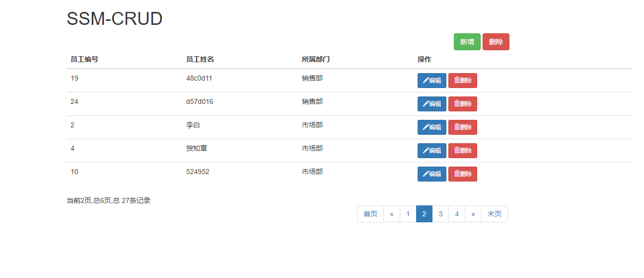644x278 pixels.
Task: Click the 所属部门 column header
Action: [316, 60]
